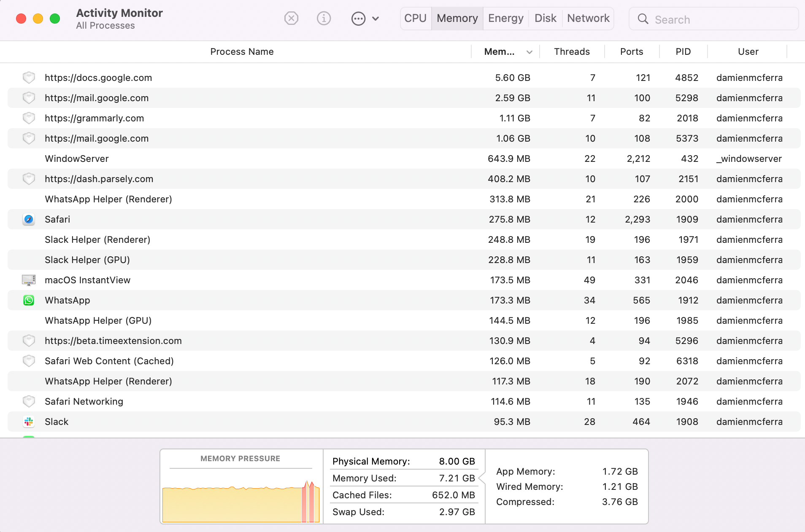Image resolution: width=805 pixels, height=532 pixels.
Task: Select the WhatsApp Helper (GPU) process
Action: [x=98, y=320]
